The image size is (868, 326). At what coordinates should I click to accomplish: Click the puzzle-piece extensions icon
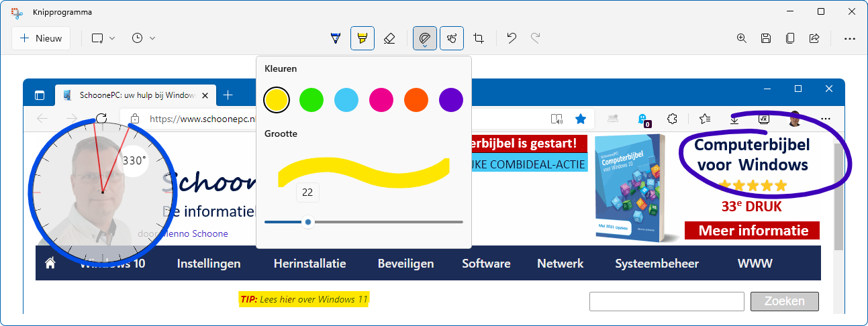coord(671,119)
